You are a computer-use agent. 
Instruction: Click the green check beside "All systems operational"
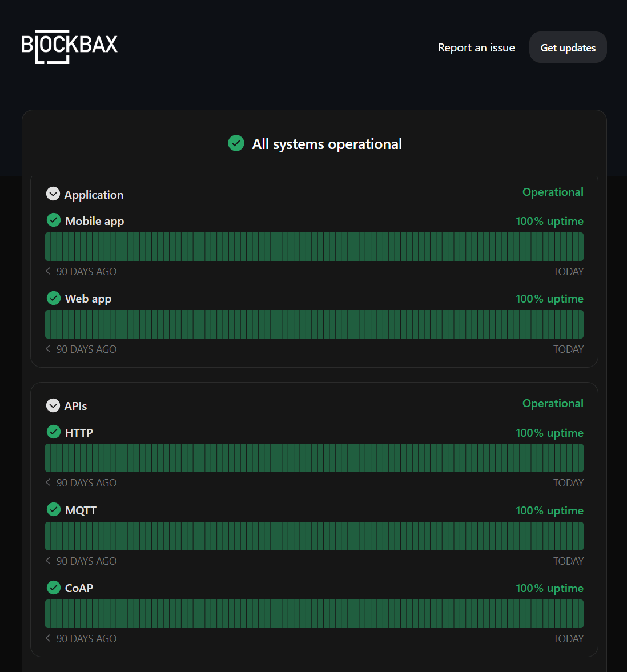click(x=236, y=143)
